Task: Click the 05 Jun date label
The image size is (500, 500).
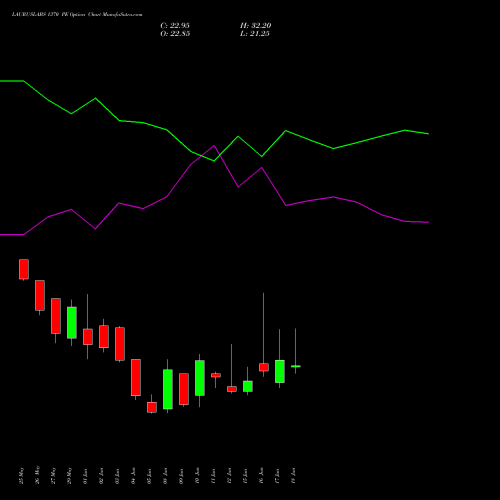Action: click(150, 476)
